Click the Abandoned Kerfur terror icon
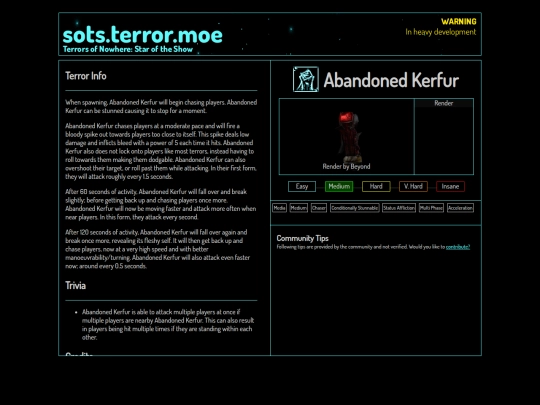 click(x=306, y=80)
